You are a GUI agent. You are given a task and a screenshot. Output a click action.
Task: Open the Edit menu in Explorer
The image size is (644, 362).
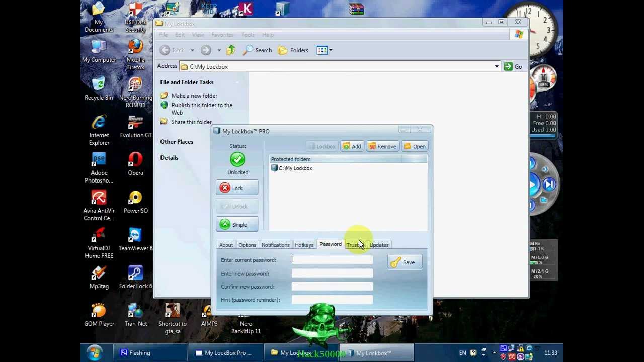(x=180, y=35)
